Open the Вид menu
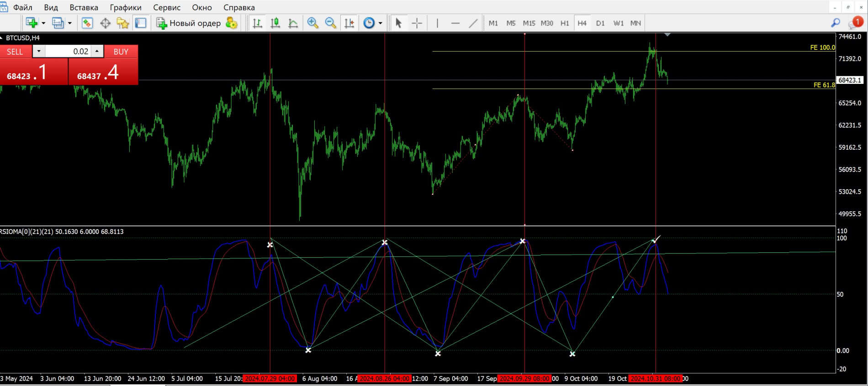 [51, 7]
